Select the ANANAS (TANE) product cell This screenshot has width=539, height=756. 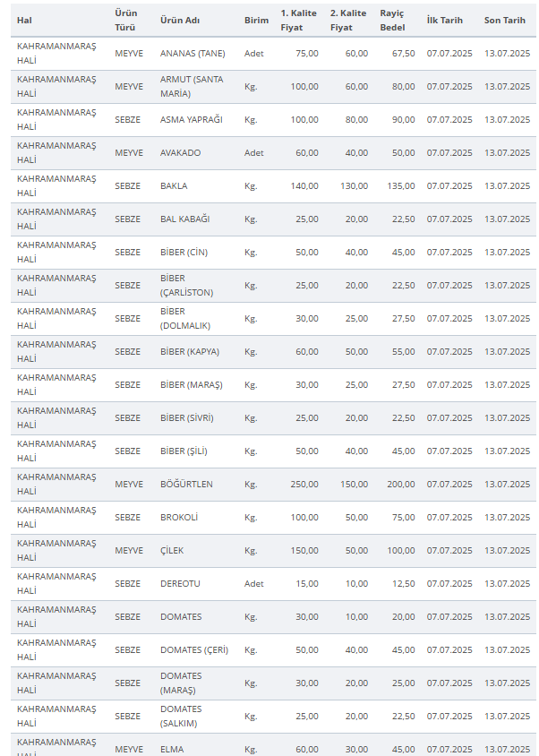pos(192,54)
